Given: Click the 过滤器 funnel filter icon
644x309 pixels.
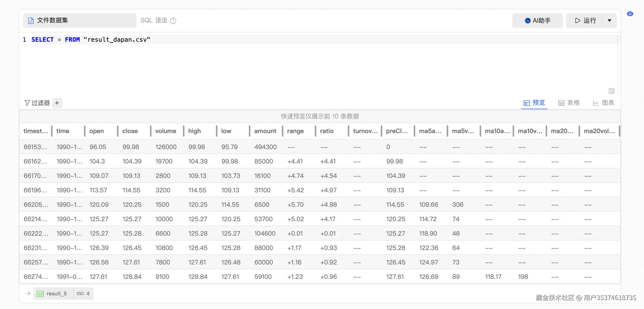Looking at the screenshot, I should (27, 103).
